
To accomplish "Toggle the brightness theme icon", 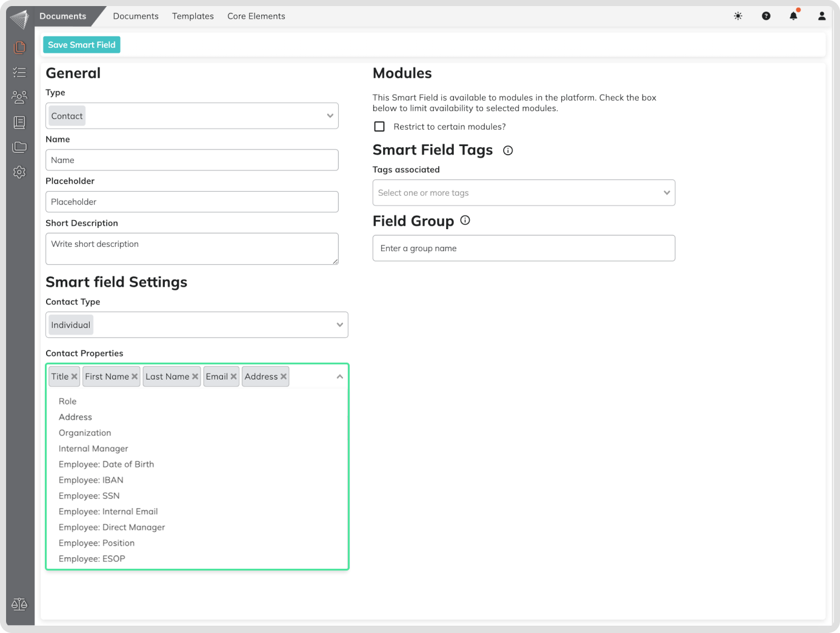I will coord(738,16).
